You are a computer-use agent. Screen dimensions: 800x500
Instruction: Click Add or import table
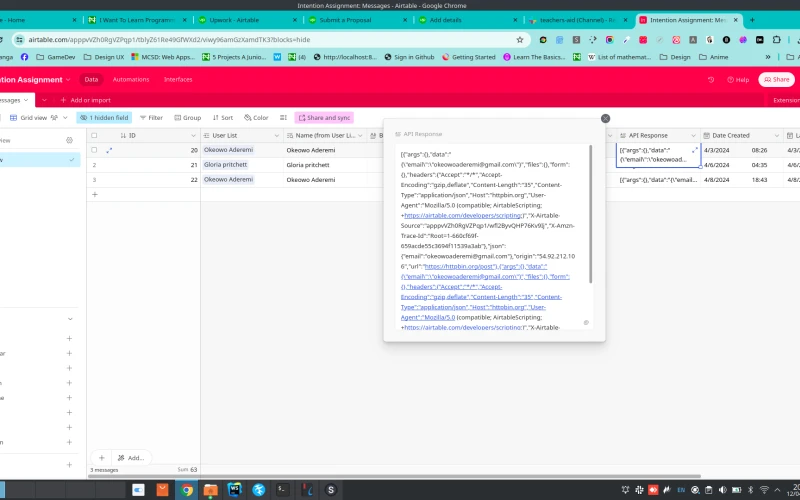pos(85,100)
